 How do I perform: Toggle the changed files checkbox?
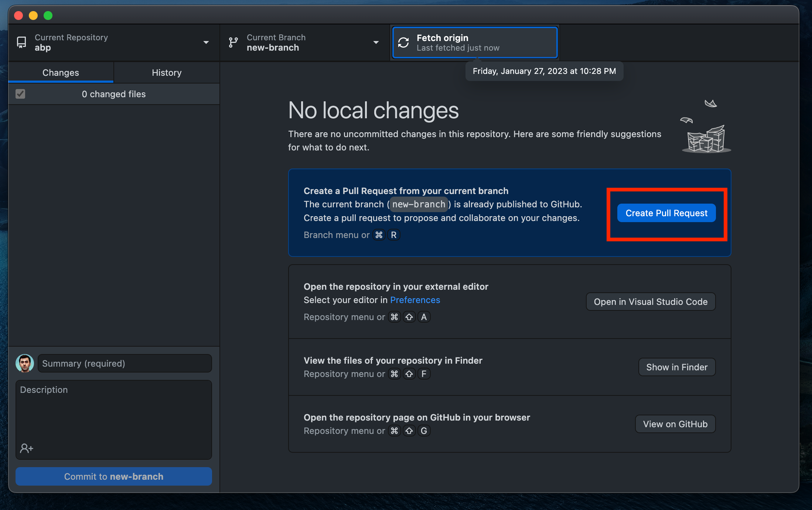pyautogui.click(x=20, y=94)
